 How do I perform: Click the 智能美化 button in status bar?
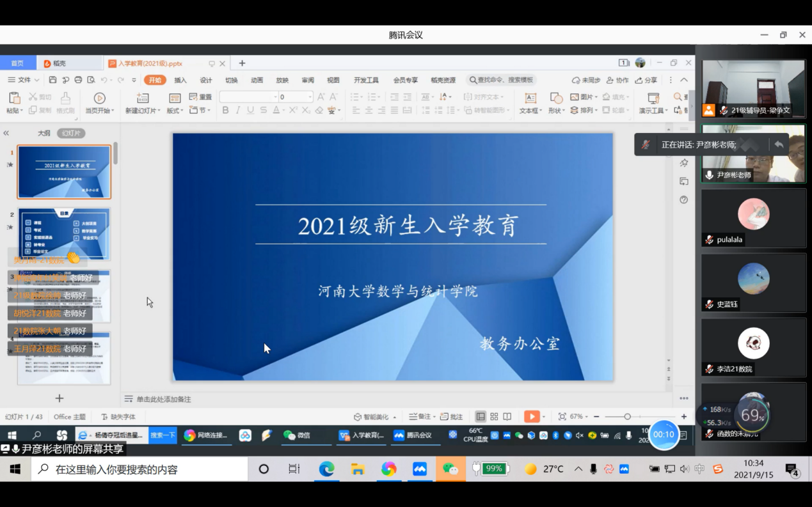[375, 417]
